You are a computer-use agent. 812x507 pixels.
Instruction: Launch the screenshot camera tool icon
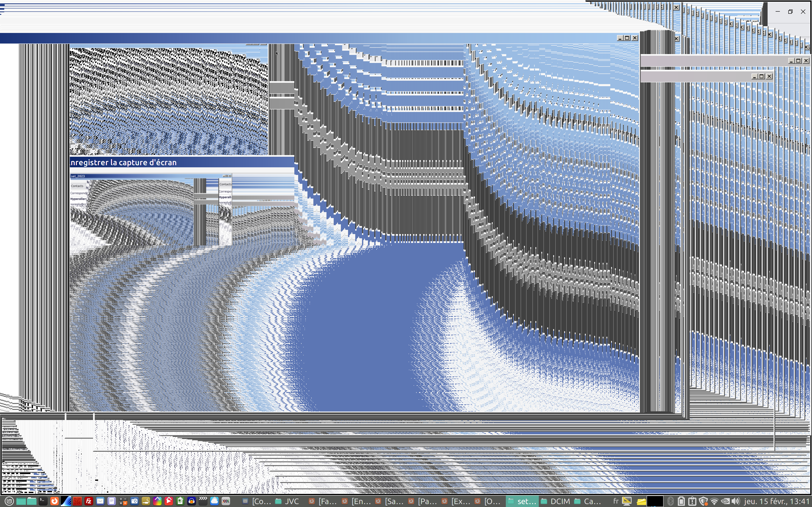134,501
